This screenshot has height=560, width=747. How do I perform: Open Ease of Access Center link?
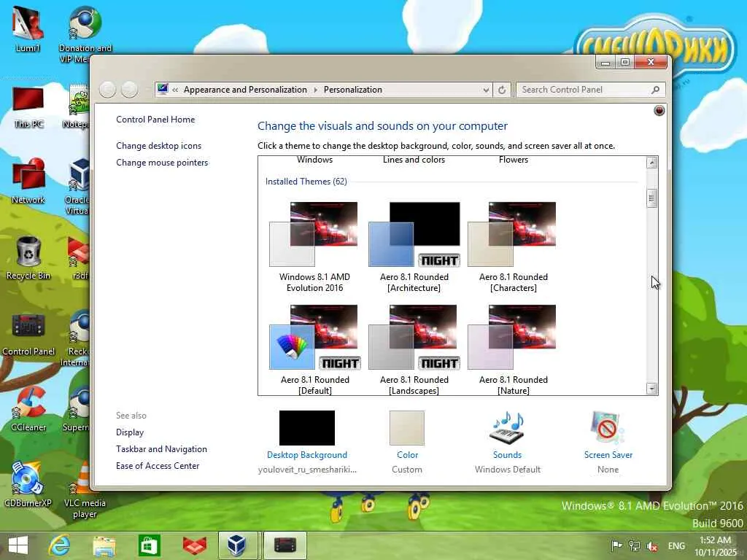[158, 466]
